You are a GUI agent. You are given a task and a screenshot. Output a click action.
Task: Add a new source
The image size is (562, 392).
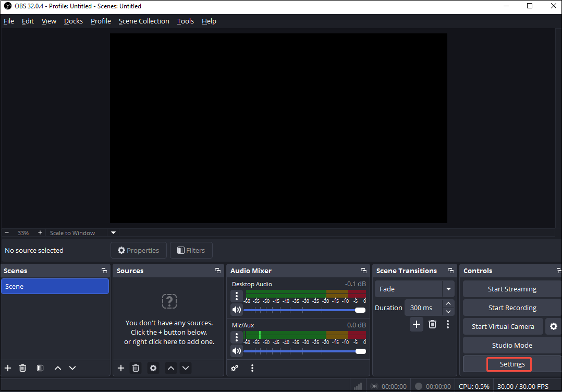(120, 368)
